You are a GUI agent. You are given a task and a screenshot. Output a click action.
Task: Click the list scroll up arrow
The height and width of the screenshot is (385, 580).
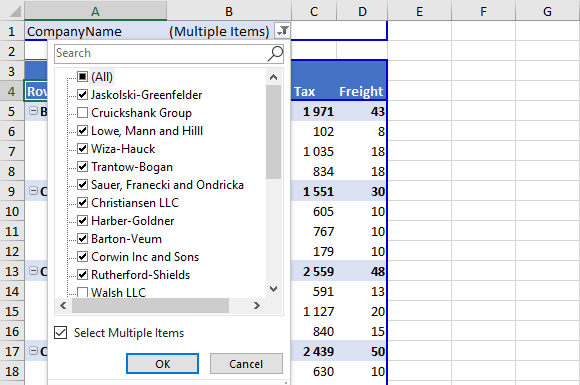(x=273, y=77)
